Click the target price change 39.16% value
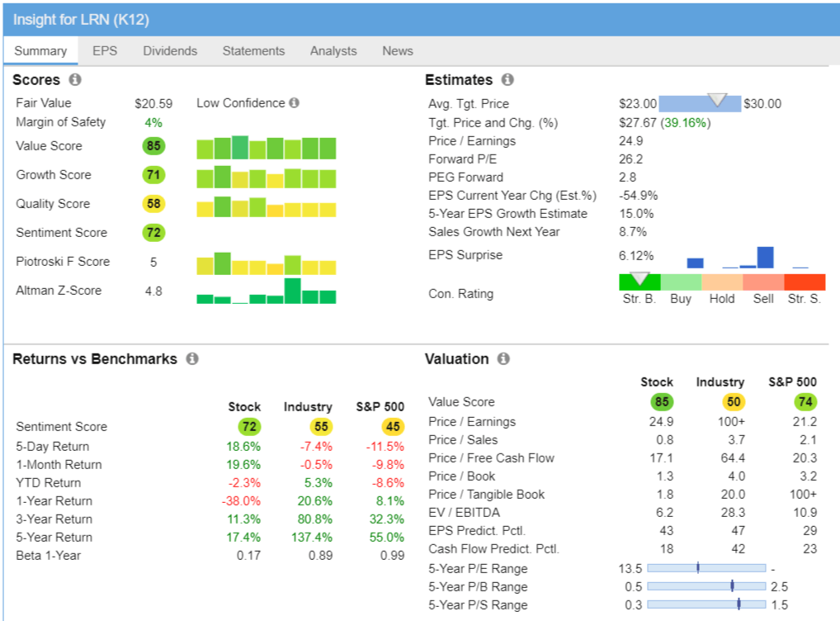The image size is (840, 621). tap(685, 123)
